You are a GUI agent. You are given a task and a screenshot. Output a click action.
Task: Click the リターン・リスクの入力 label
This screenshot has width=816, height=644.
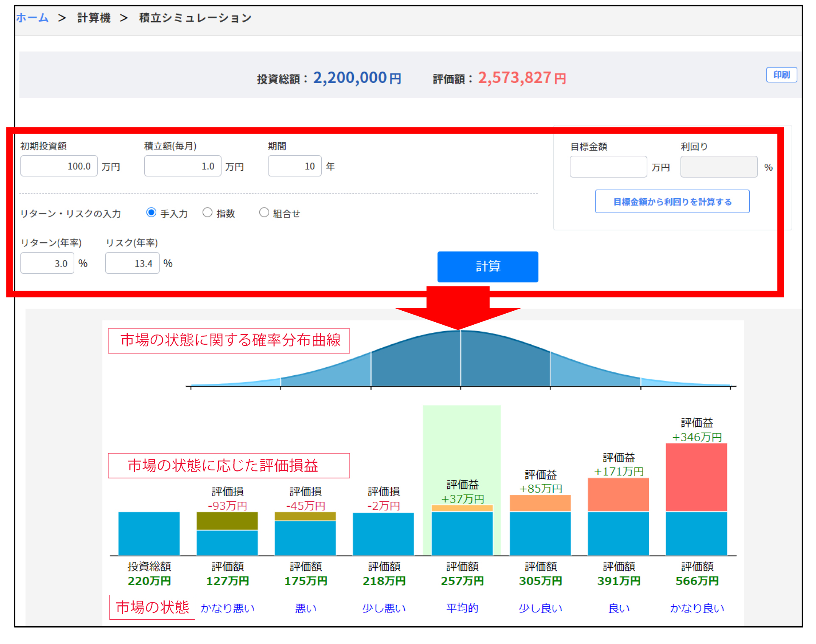[71, 214]
